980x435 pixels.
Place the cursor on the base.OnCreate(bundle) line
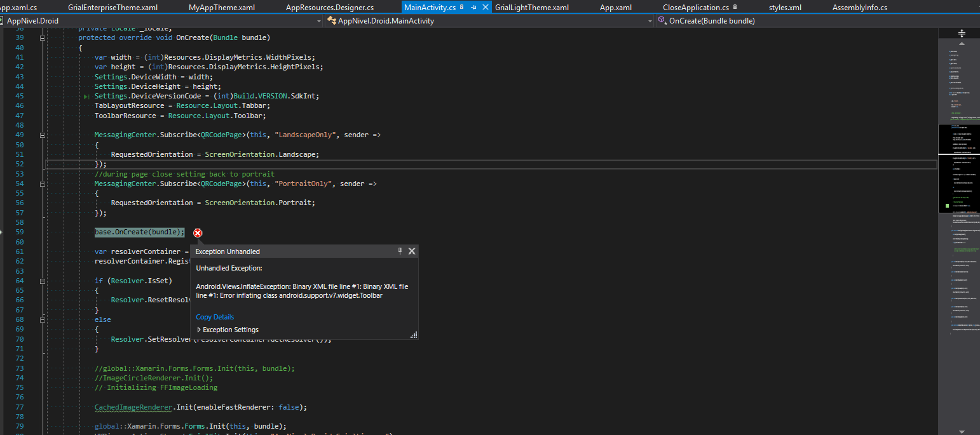[x=139, y=232]
